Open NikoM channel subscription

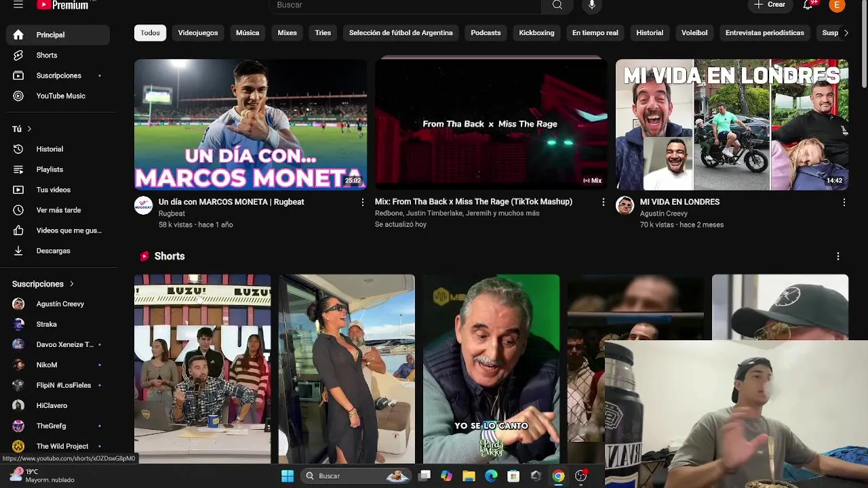coord(58,365)
